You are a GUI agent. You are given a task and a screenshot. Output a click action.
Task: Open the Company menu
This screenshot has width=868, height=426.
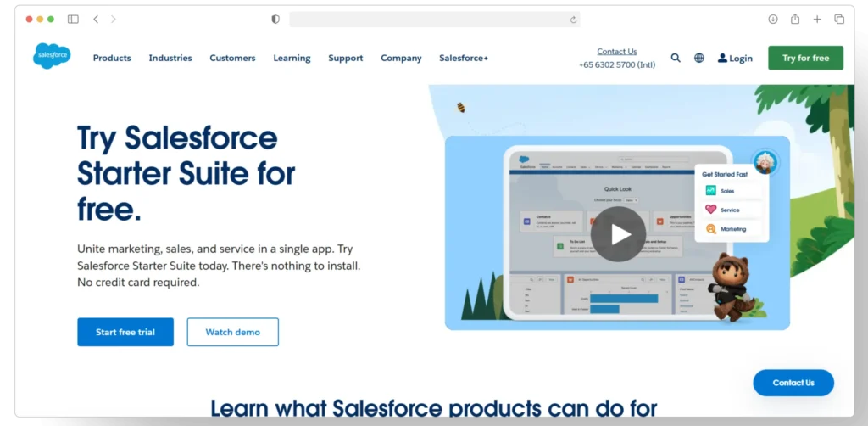(401, 58)
